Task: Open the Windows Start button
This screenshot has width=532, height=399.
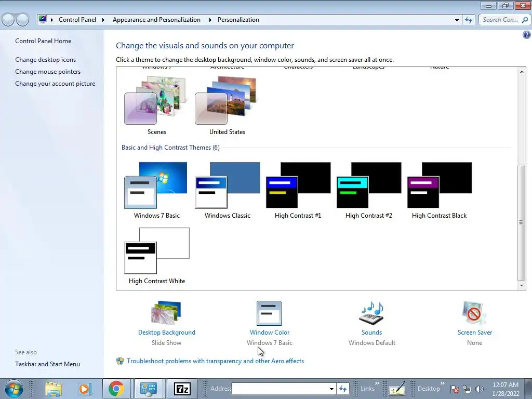Action: click(x=14, y=389)
